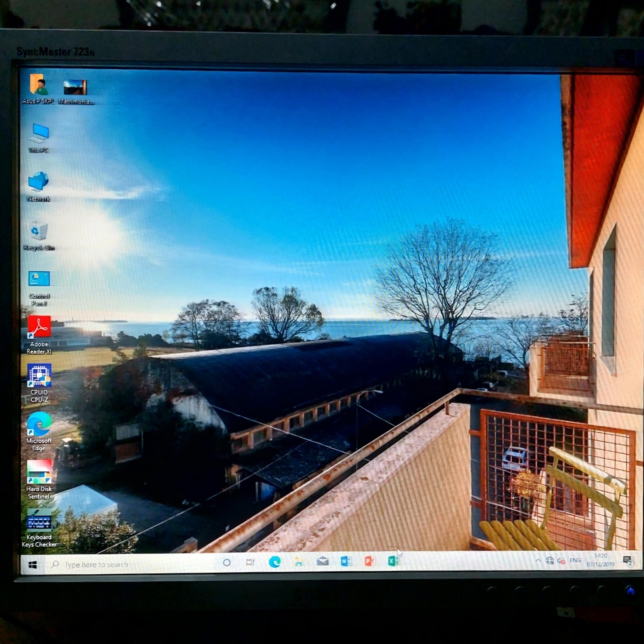
Task: Select the Network desktop icon
Action: 38,187
